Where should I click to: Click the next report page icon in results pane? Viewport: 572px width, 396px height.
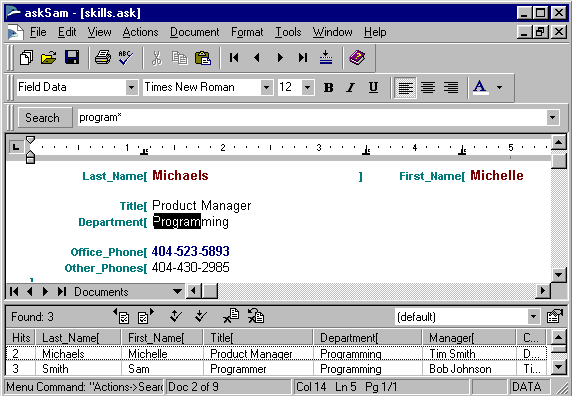[146, 317]
